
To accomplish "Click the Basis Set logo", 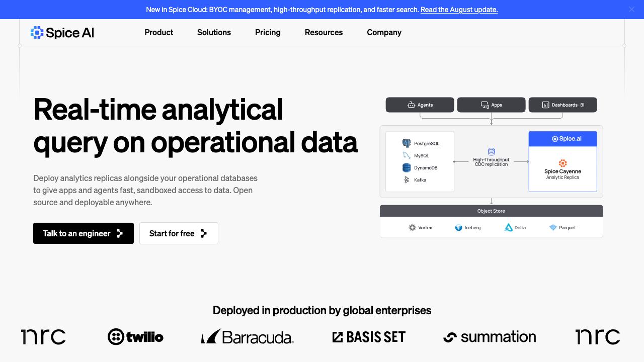I will point(369,337).
